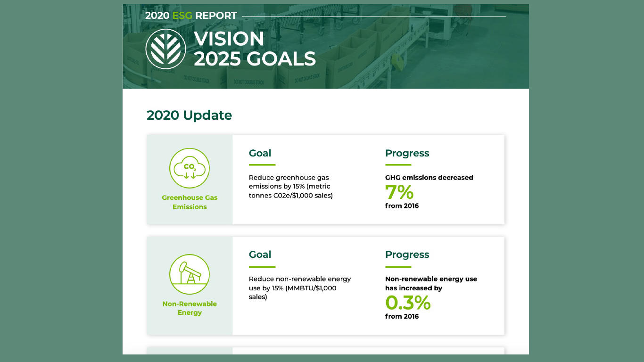Click the Goal heading in the greenhouse card
Image resolution: width=644 pixels, height=362 pixels.
tap(260, 153)
